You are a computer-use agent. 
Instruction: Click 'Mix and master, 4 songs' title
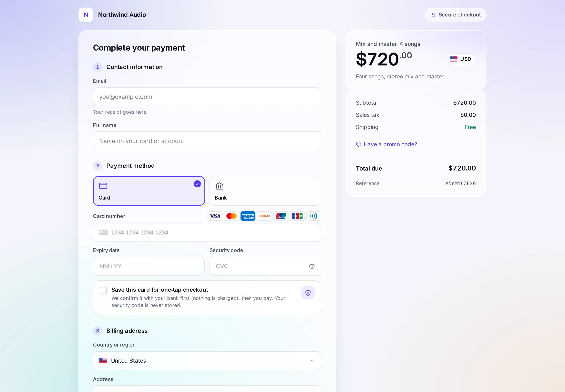pos(388,44)
